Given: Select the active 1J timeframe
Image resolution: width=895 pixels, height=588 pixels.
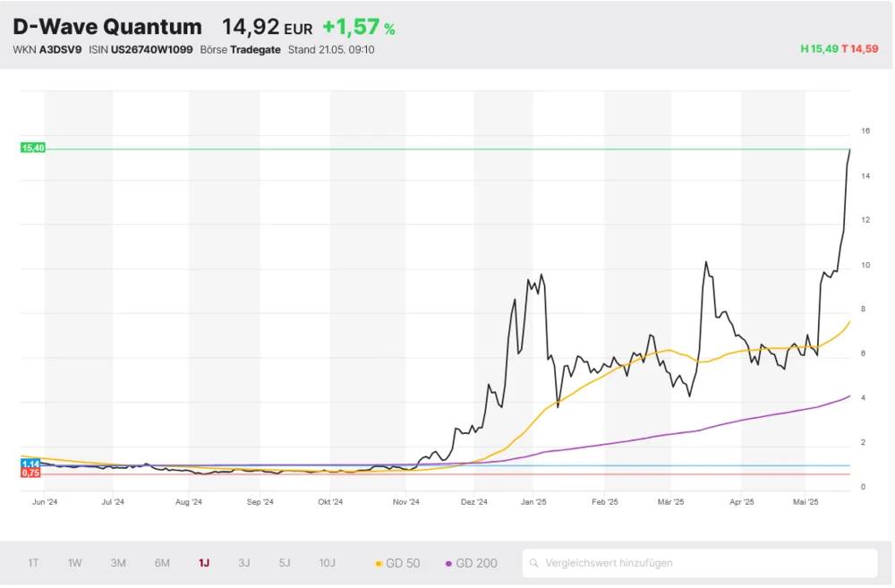Looking at the screenshot, I should [204, 564].
